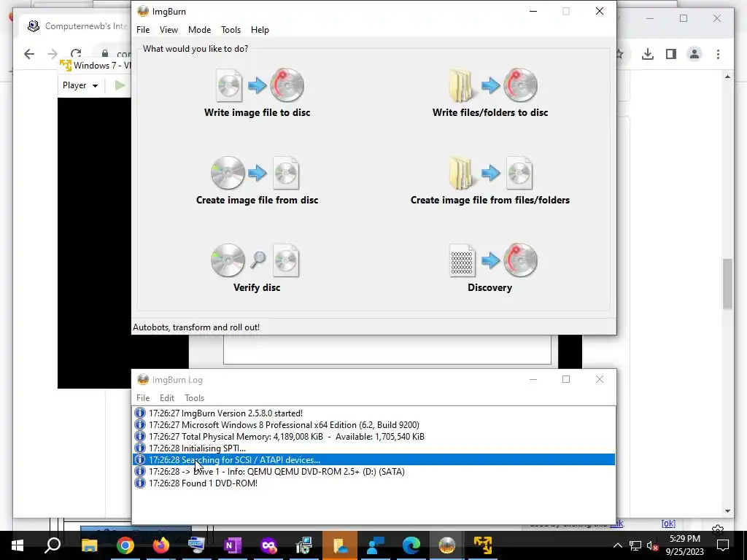Open ImgBurn Mode menu
Viewport: 747px width, 560px height.
[199, 29]
